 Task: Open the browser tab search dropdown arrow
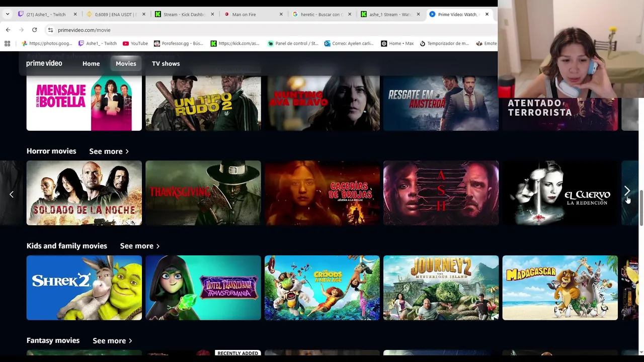tap(7, 14)
